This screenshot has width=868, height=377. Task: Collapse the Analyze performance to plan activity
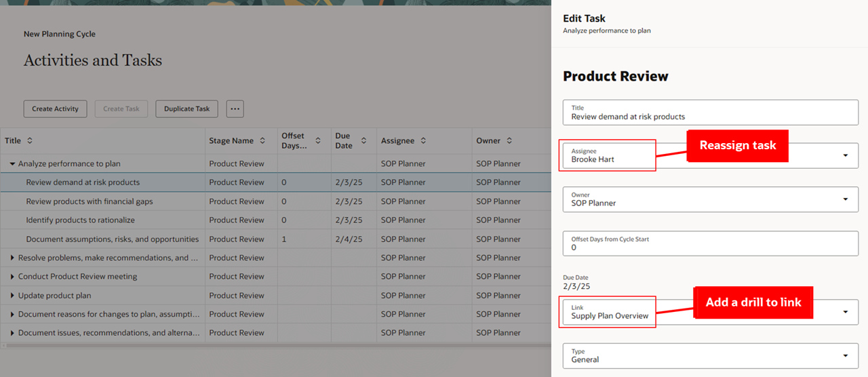pos(12,164)
